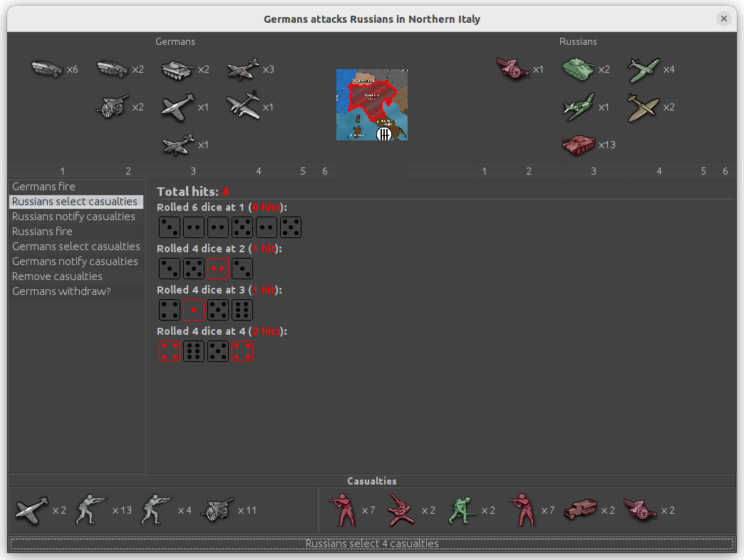Click the German half-track unit with x6
Screen dimensions: 744x560
(x=47, y=69)
